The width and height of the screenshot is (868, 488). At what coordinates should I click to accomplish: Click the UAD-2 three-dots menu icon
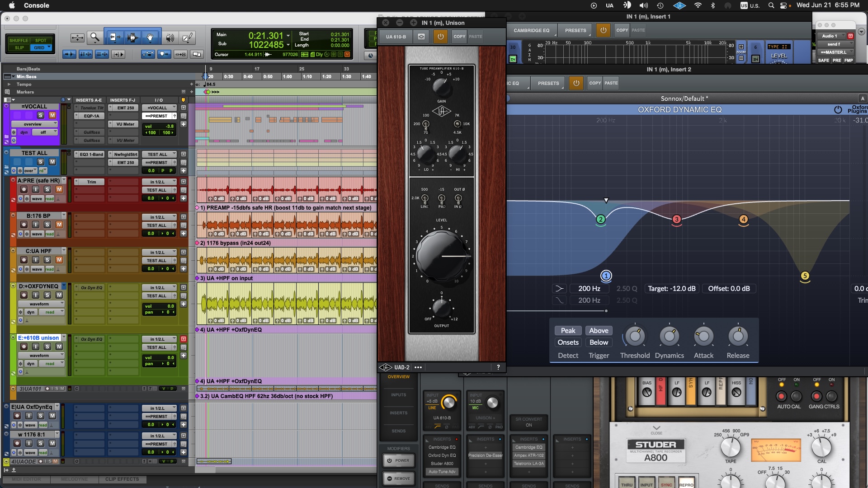point(418,367)
